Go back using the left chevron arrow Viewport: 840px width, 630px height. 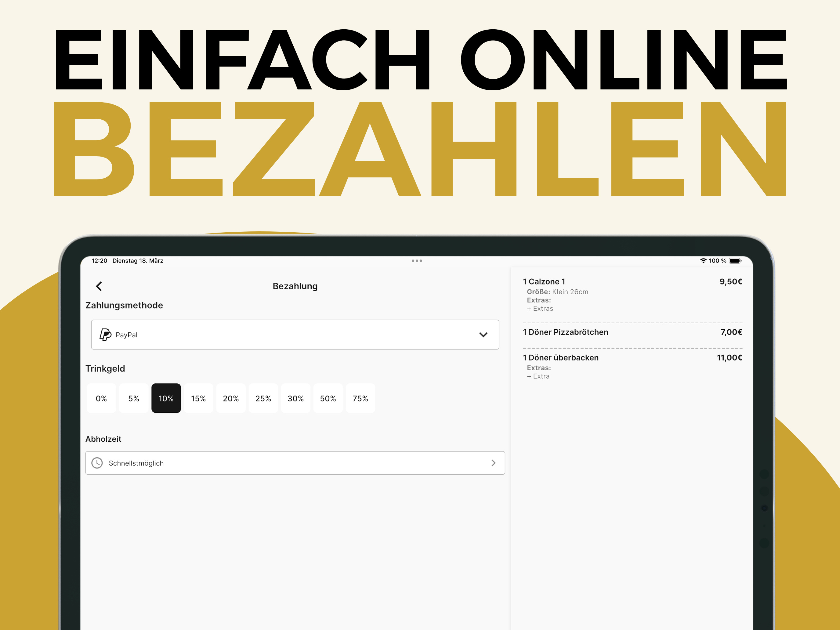[x=99, y=286]
